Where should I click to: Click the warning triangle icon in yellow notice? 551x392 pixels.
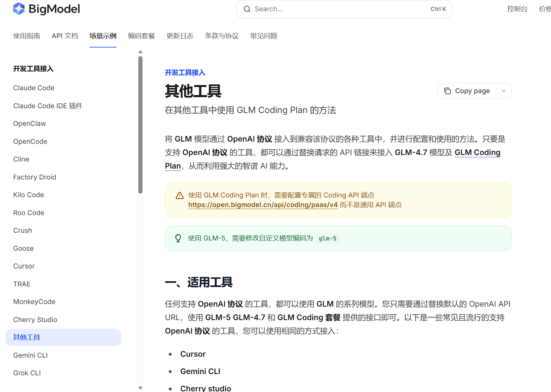tap(180, 196)
